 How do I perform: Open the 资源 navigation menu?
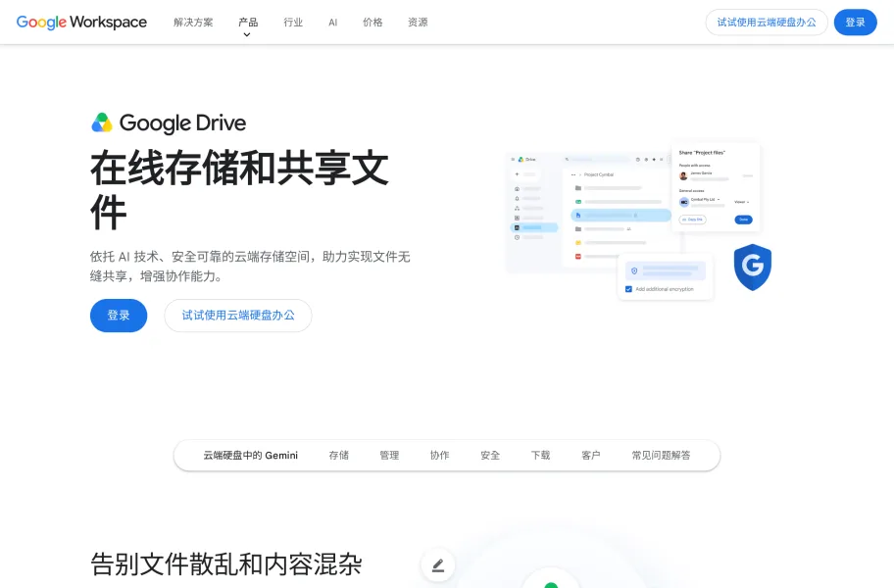418,23
